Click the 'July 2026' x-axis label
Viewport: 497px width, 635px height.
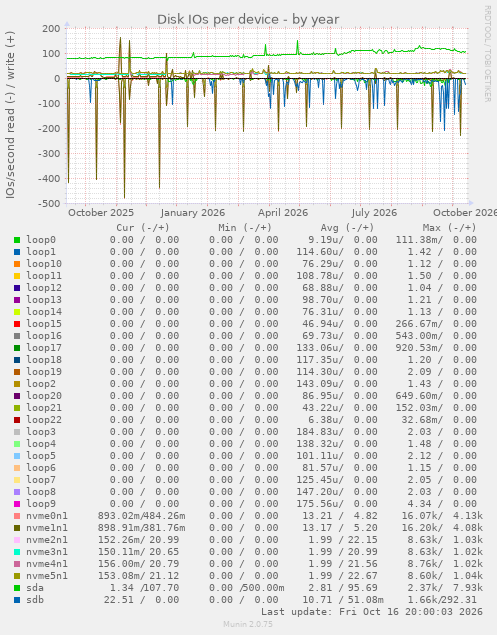[x=374, y=213]
